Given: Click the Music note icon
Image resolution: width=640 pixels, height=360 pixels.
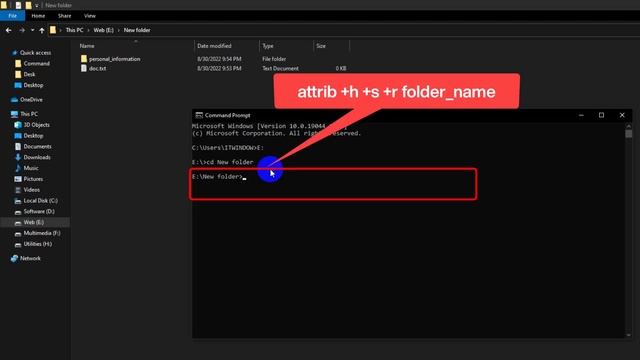Looking at the screenshot, I should coord(18,168).
